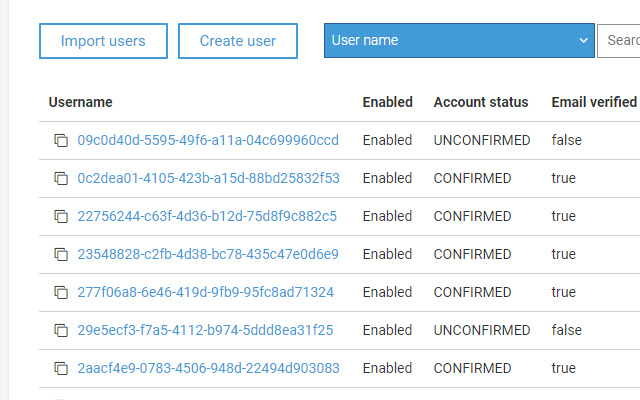Image resolution: width=640 pixels, height=400 pixels.
Task: Click the false value in the 09c0d40d row
Action: pos(567,140)
